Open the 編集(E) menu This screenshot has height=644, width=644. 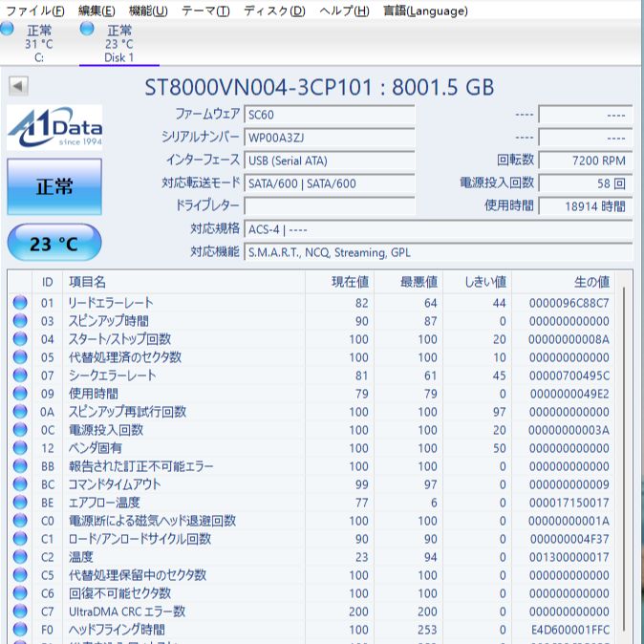pyautogui.click(x=97, y=11)
